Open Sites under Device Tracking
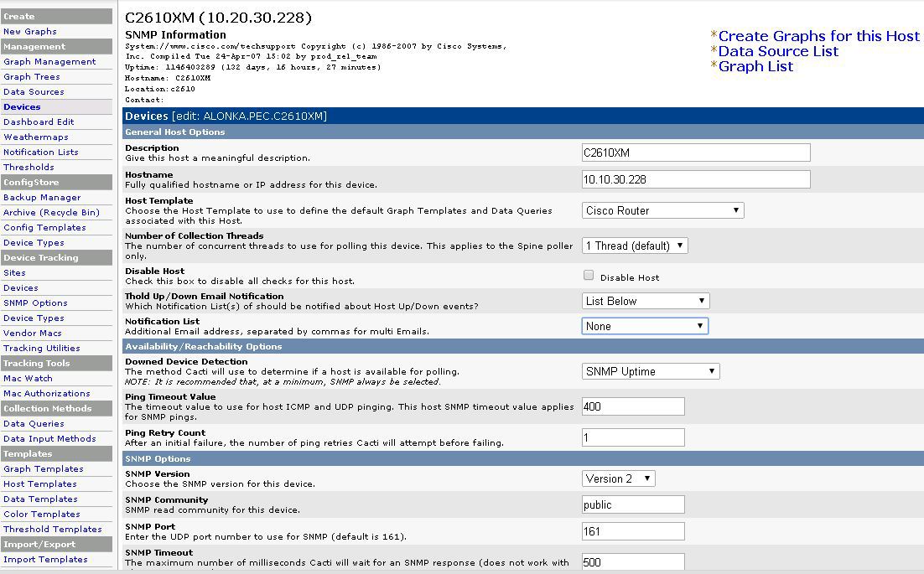The width and height of the screenshot is (924, 574). pos(14,273)
